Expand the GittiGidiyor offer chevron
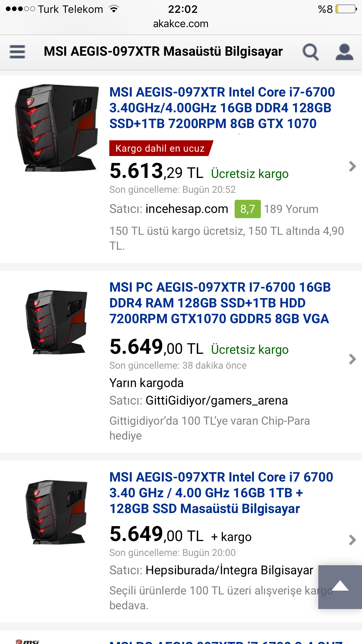The width and height of the screenshot is (362, 644). click(x=352, y=359)
